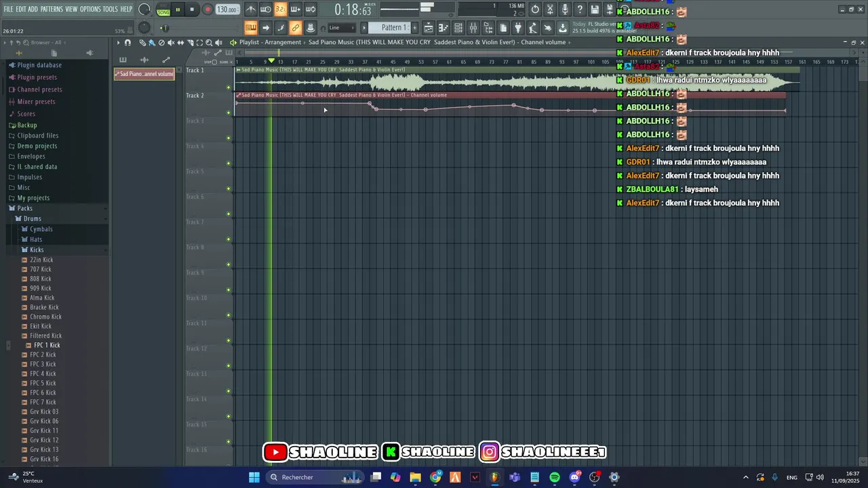Toggle the metronome icon
Screen dimensions: 868x488
point(251,9)
